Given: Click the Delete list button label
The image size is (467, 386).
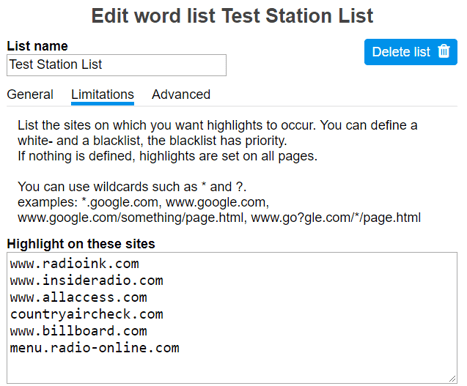Looking at the screenshot, I should 401,52.
